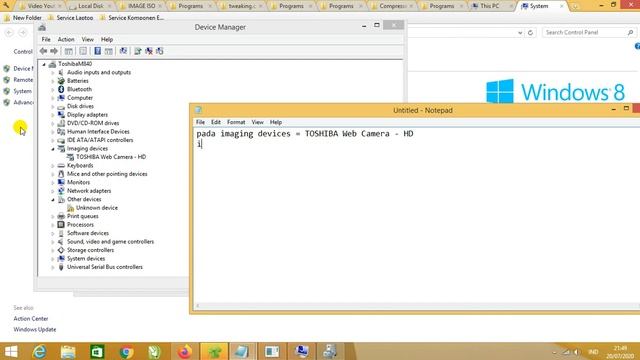Open the Action menu in Device Manager
Viewport: 640px width, 360px height.
tap(66, 40)
